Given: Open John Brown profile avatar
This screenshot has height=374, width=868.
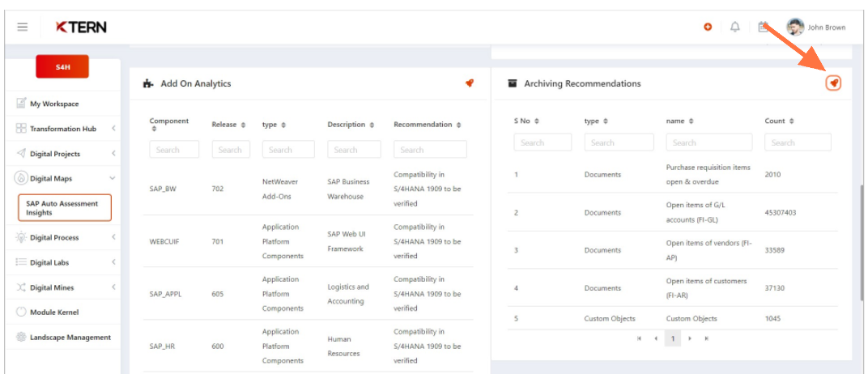Looking at the screenshot, I should click(x=795, y=27).
